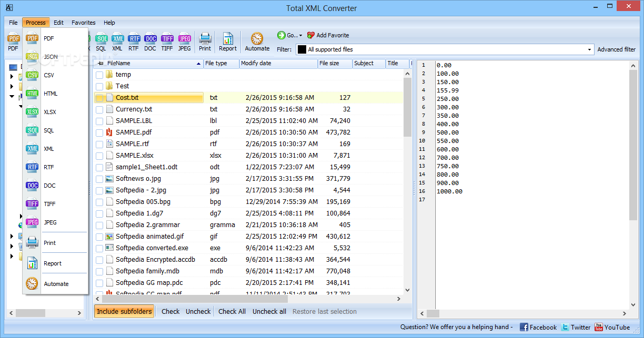644x338 pixels.
Task: Tick the checkbox for SAMPLE.rtf
Action: point(99,145)
